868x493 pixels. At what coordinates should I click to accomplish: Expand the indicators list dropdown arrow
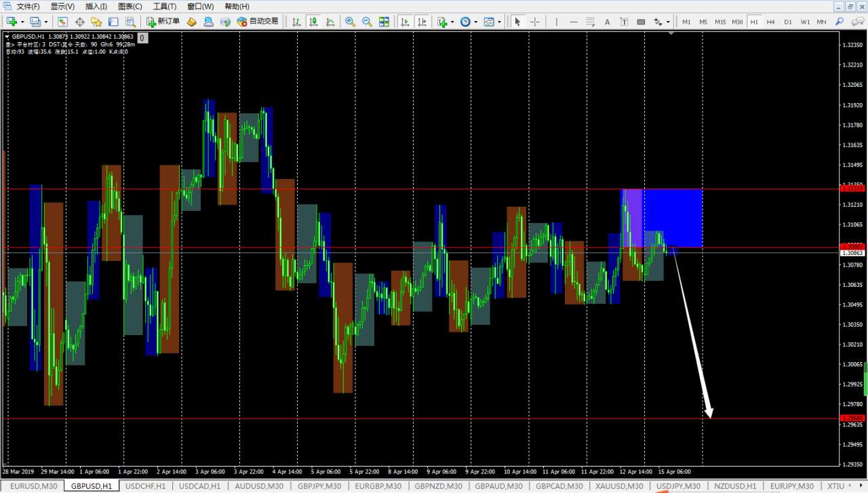tap(453, 22)
